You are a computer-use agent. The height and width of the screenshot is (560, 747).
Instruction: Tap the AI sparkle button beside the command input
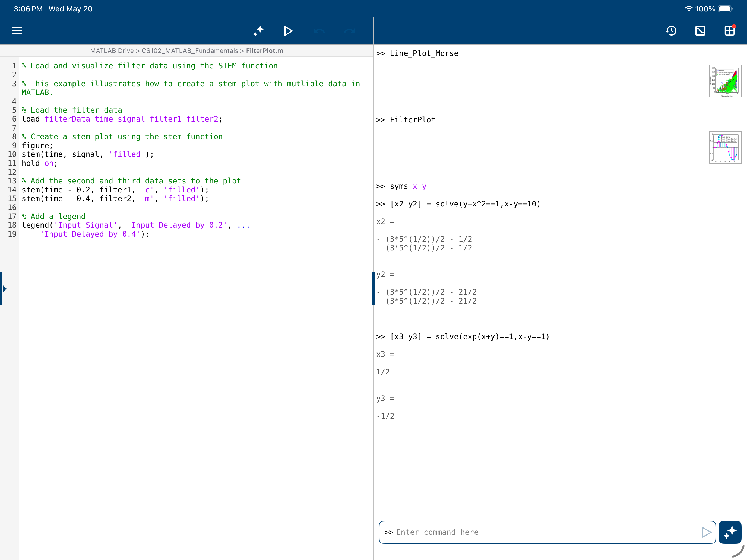pyautogui.click(x=730, y=532)
